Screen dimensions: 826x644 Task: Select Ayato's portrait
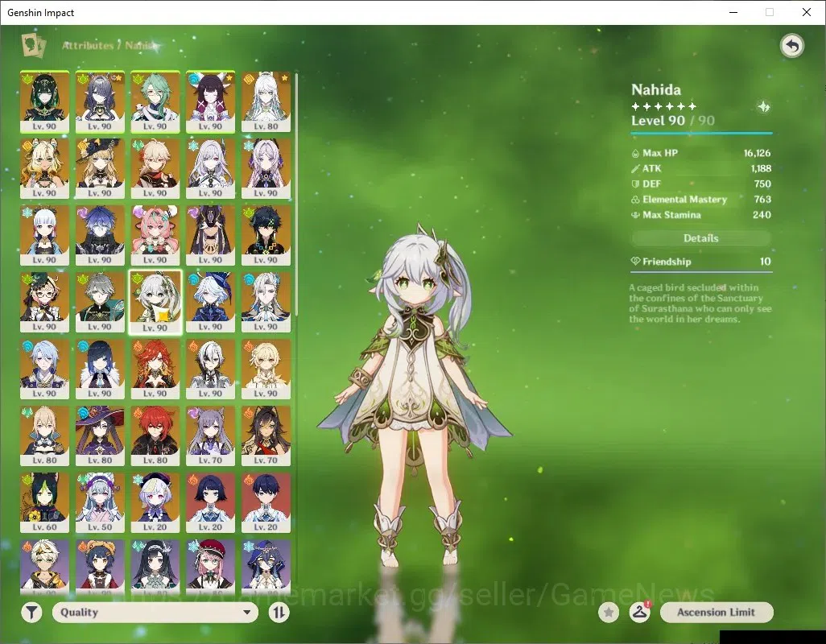tap(45, 369)
